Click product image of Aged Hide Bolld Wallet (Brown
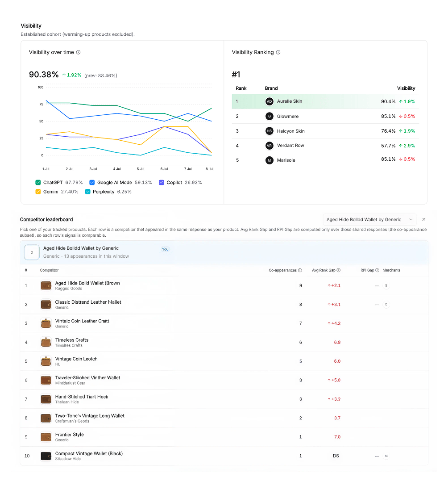Image resolution: width=448 pixels, height=490 pixels. pyautogui.click(x=46, y=285)
